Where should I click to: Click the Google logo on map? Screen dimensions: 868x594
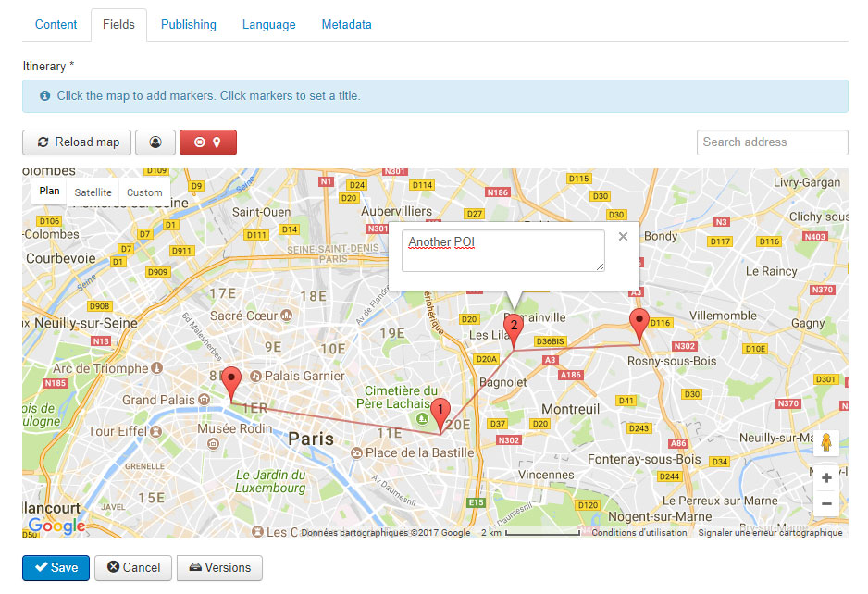56,526
